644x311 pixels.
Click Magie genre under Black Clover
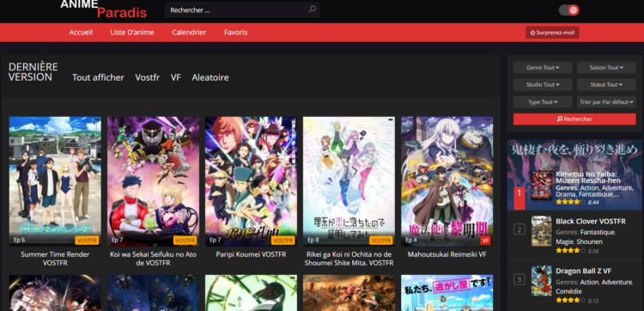click(x=565, y=241)
